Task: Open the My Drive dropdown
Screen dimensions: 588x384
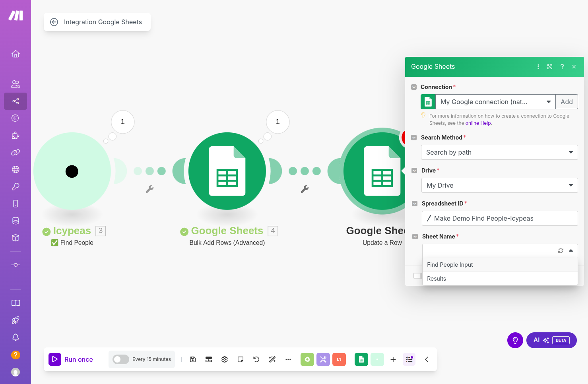Action: point(499,185)
